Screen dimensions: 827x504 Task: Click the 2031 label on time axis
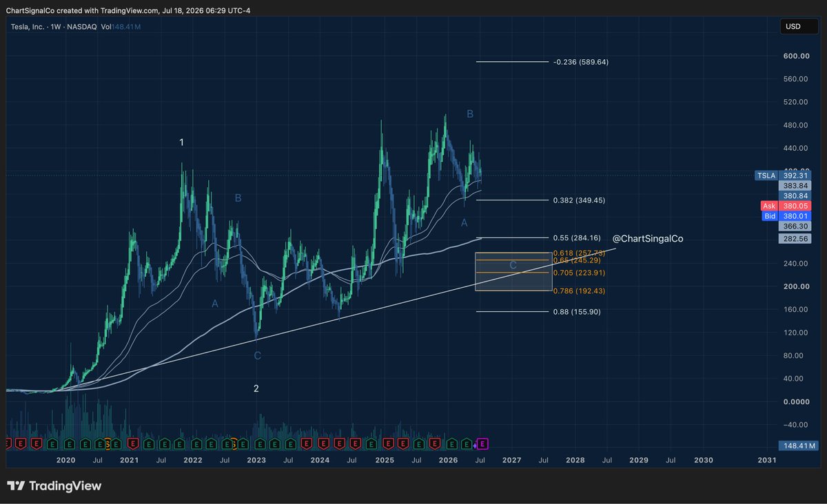point(766,460)
